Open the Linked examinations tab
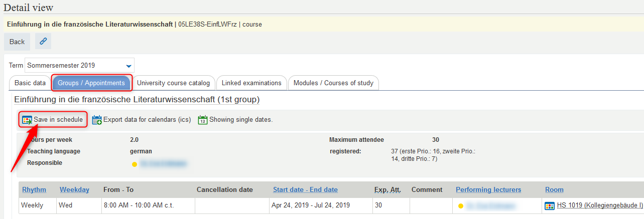Screen dimensions: 644x219 [x=251, y=83]
